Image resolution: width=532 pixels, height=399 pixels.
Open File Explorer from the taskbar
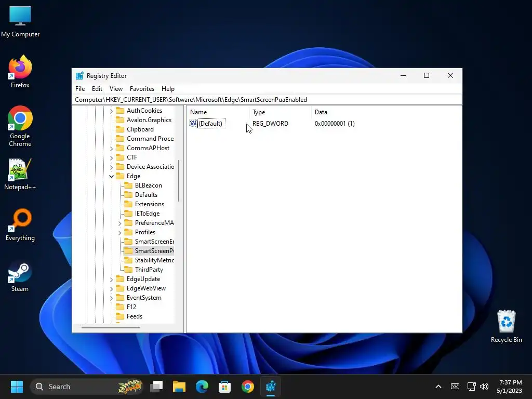[179, 387]
